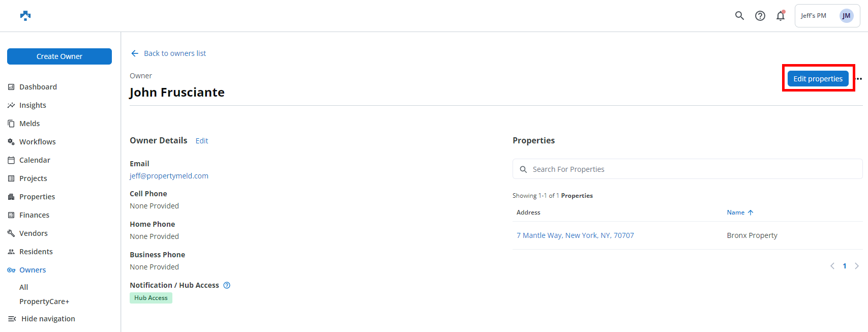Edit the Owner Details section
This screenshot has width=868, height=332.
click(x=202, y=141)
